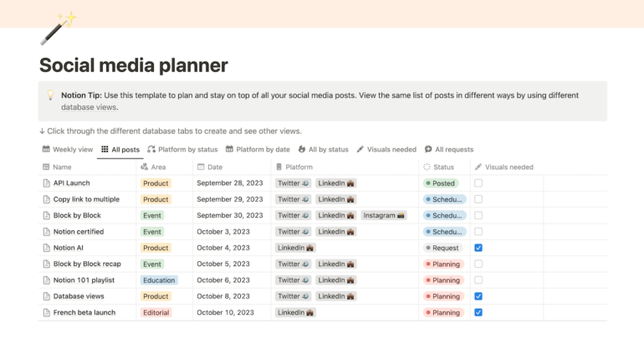Screen dimensions: 644x339
Task: Click page icon beside Database views
Action: [x=46, y=296]
